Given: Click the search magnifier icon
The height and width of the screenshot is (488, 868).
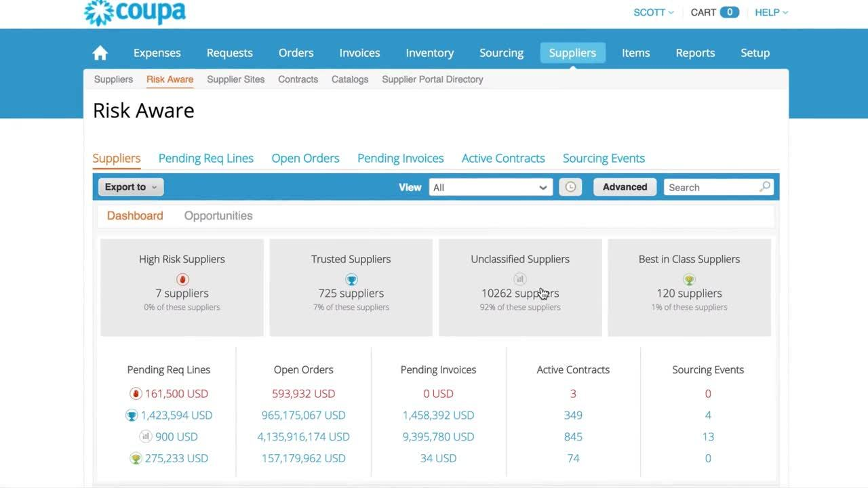Looking at the screenshot, I should point(765,186).
